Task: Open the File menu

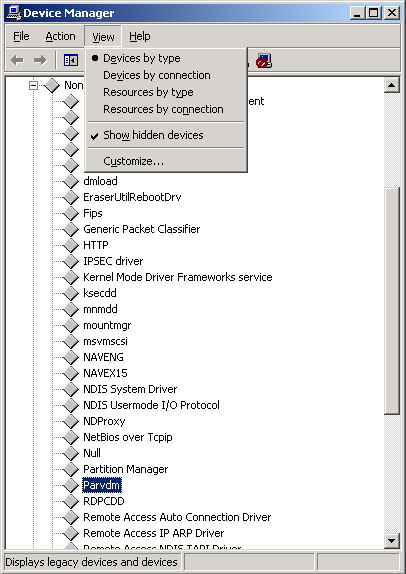Action: pos(21,37)
